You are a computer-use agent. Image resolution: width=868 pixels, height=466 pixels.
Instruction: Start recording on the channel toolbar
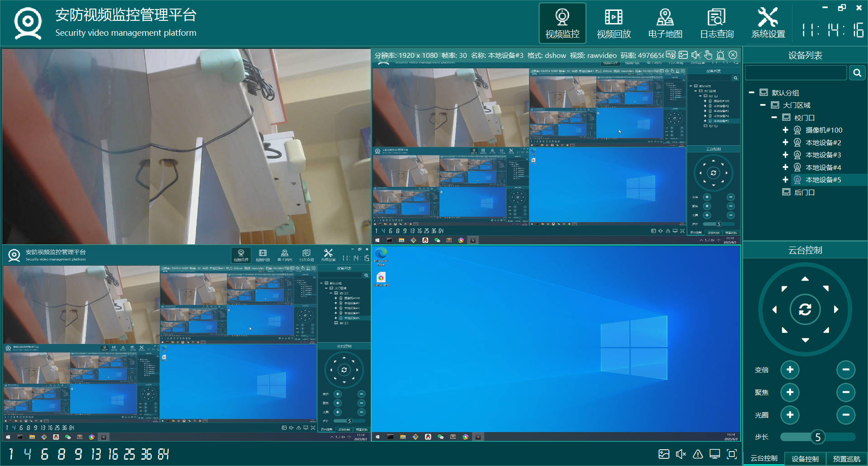pyautogui.click(x=671, y=55)
